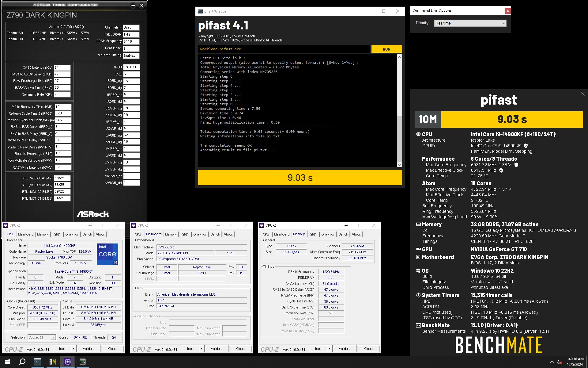Click Validate in the Mainboard CPU-Z window
Screen dimensions: 588x368
coord(217,349)
